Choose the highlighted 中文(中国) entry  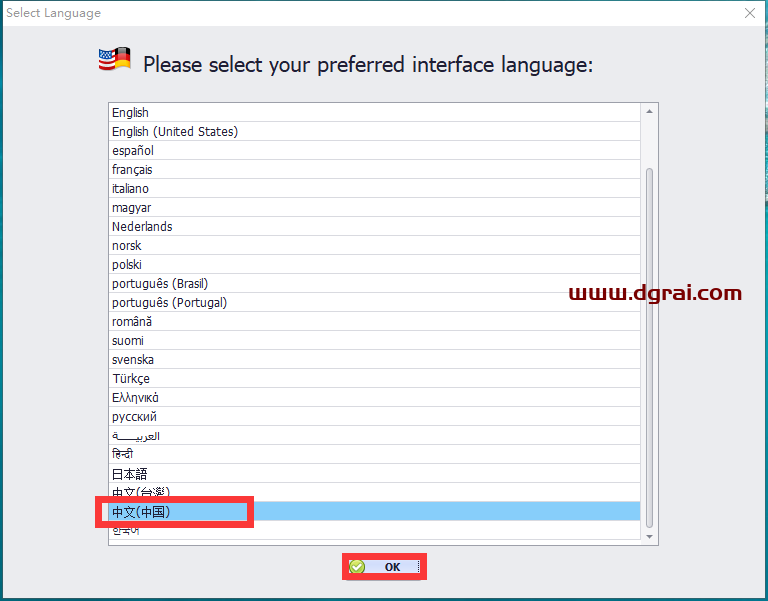141,512
